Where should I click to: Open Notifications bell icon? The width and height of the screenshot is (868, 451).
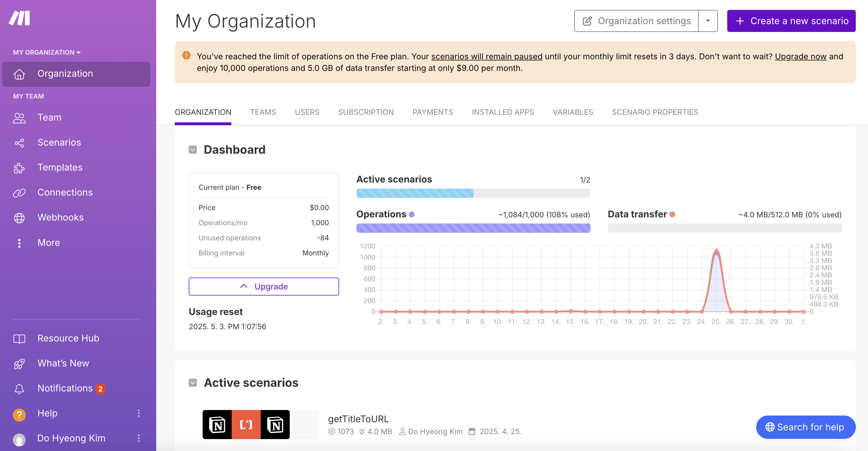pyautogui.click(x=19, y=389)
